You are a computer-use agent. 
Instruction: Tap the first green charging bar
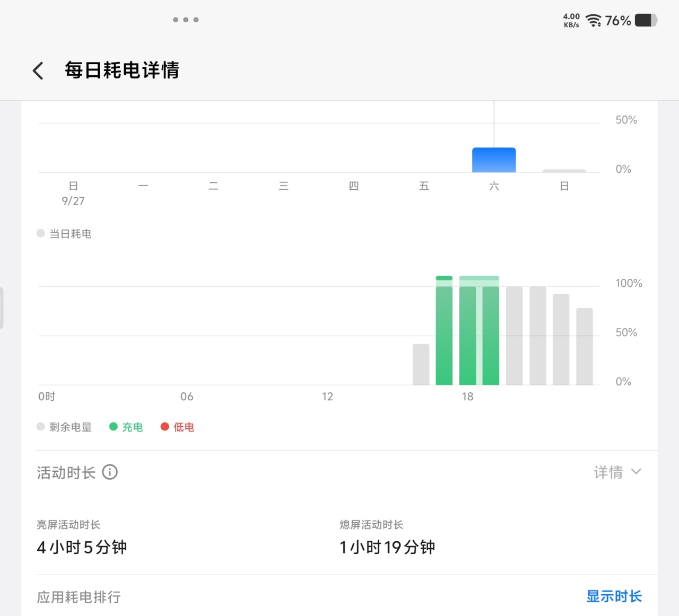(444, 330)
